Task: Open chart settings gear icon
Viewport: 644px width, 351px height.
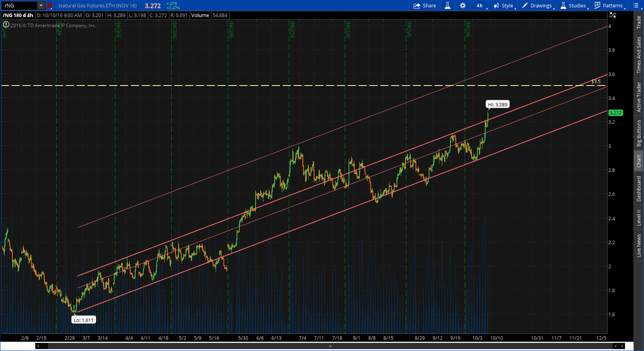Action: point(462,6)
